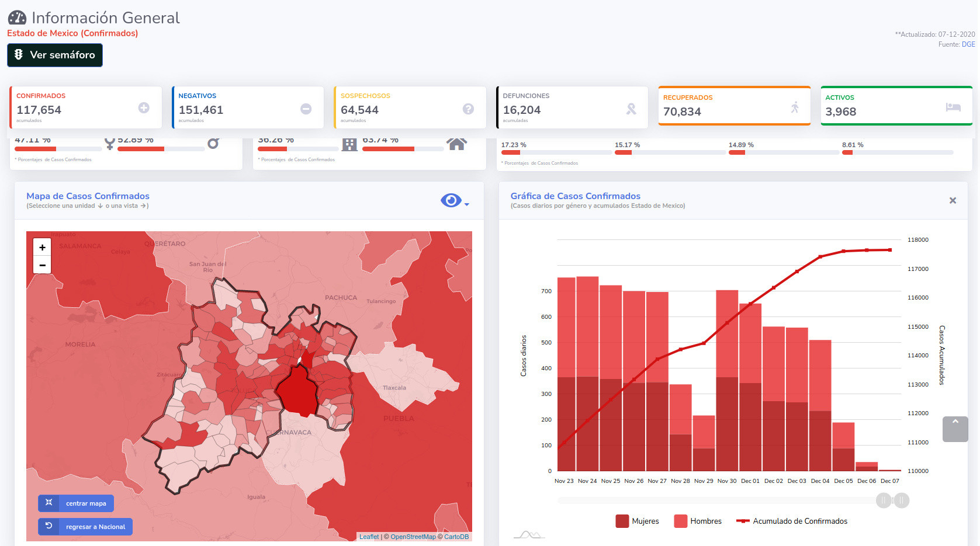Select the Recuperados 70,834 card
Image resolution: width=980 pixels, height=546 pixels.
pos(735,106)
